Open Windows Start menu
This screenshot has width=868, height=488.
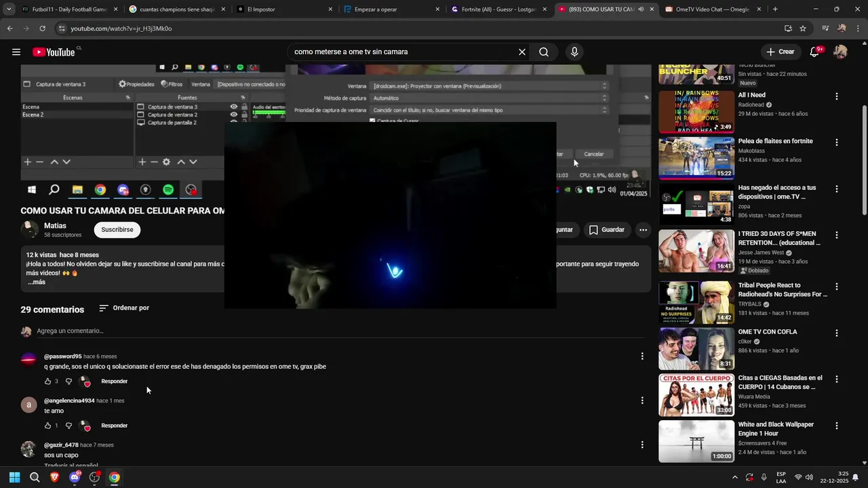tap(14, 477)
